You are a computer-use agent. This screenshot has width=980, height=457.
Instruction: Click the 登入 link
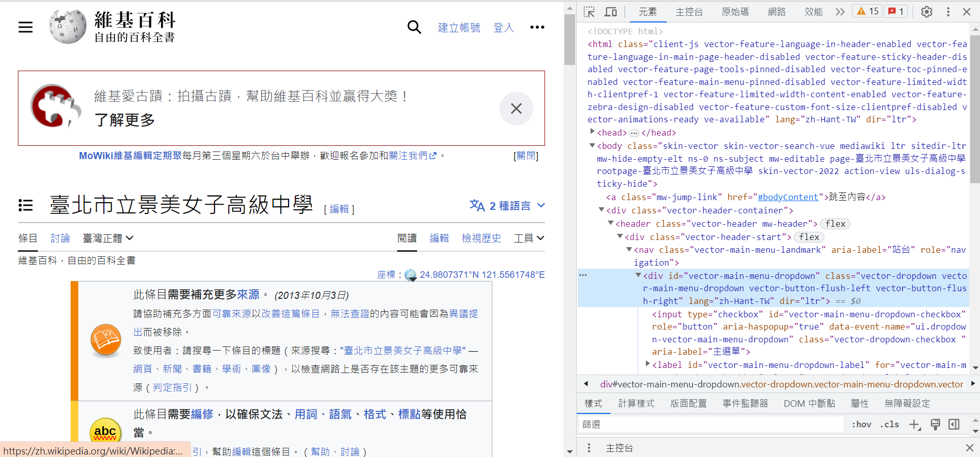(x=504, y=28)
